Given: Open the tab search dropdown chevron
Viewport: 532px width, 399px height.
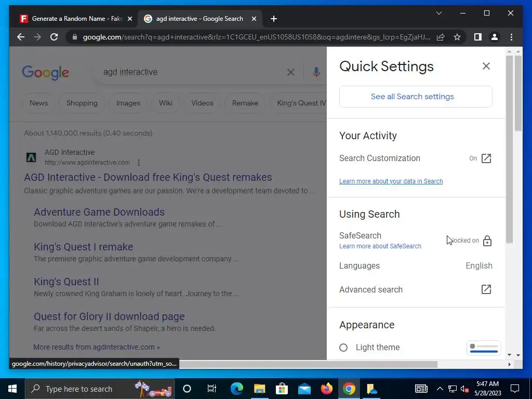Looking at the screenshot, I should 438,13.
